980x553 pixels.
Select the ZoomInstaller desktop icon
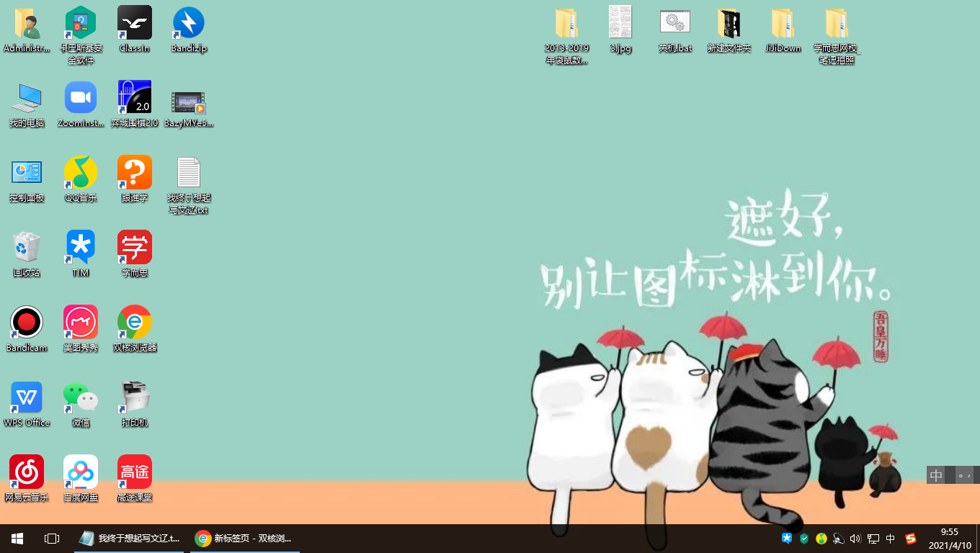pyautogui.click(x=81, y=105)
